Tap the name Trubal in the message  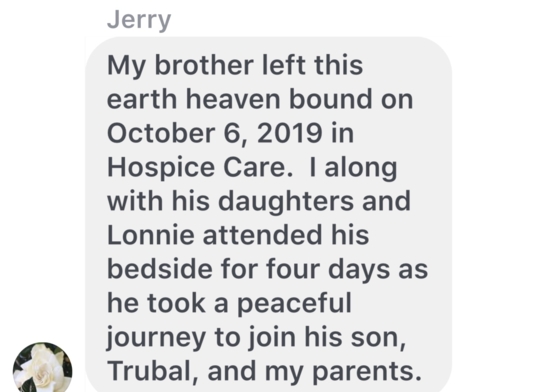click(153, 371)
